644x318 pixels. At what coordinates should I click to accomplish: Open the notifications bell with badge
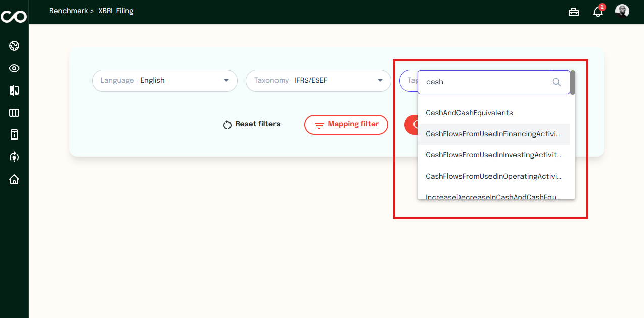click(x=598, y=12)
